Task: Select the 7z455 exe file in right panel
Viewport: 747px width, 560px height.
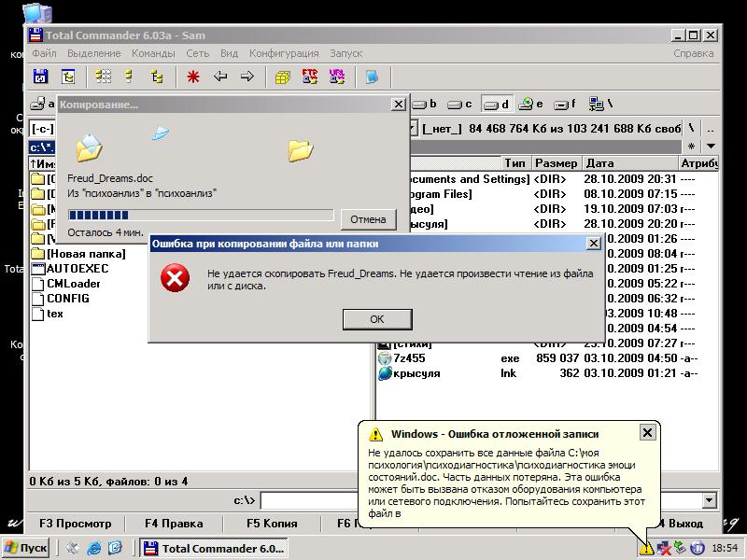Action: click(539, 358)
